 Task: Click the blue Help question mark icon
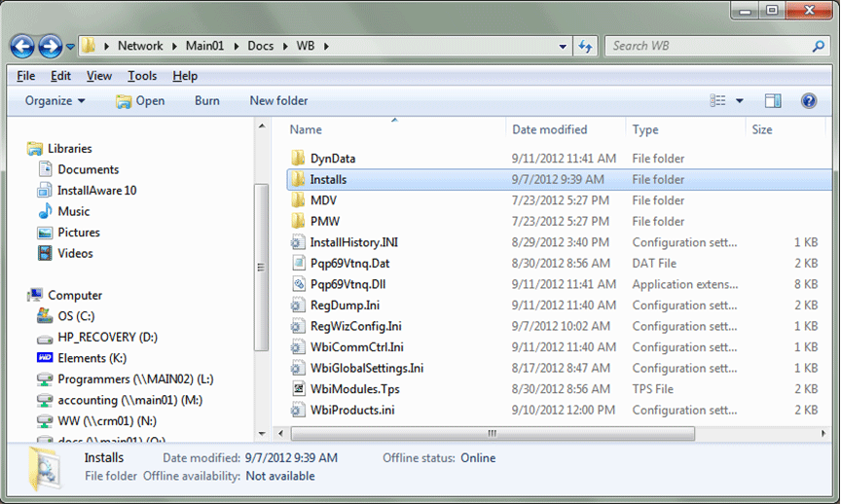809,101
